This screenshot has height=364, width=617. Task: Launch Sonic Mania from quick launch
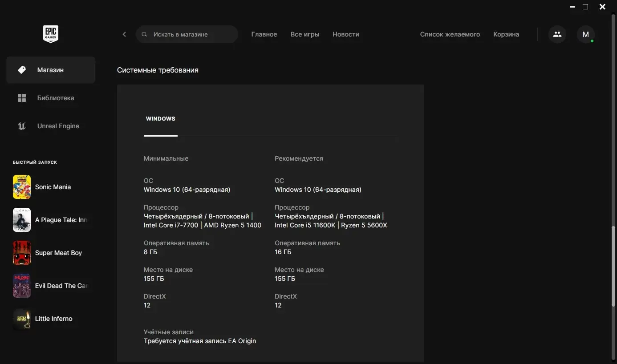point(51,187)
